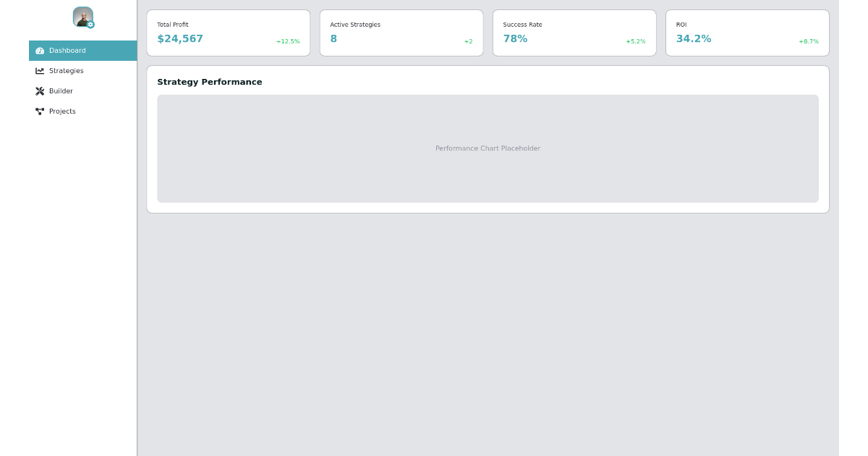
Task: Select the Dashboard pie-chart icon
Action: tap(40, 51)
